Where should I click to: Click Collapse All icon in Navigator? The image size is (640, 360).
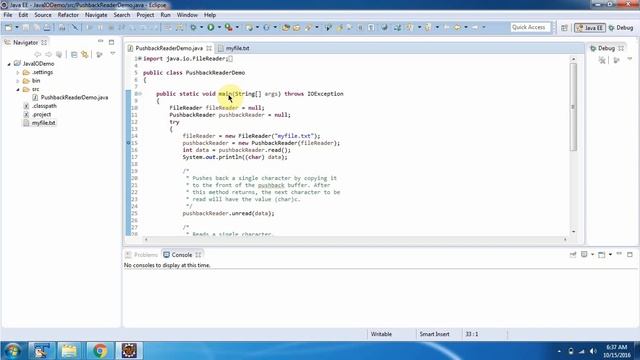(74, 54)
